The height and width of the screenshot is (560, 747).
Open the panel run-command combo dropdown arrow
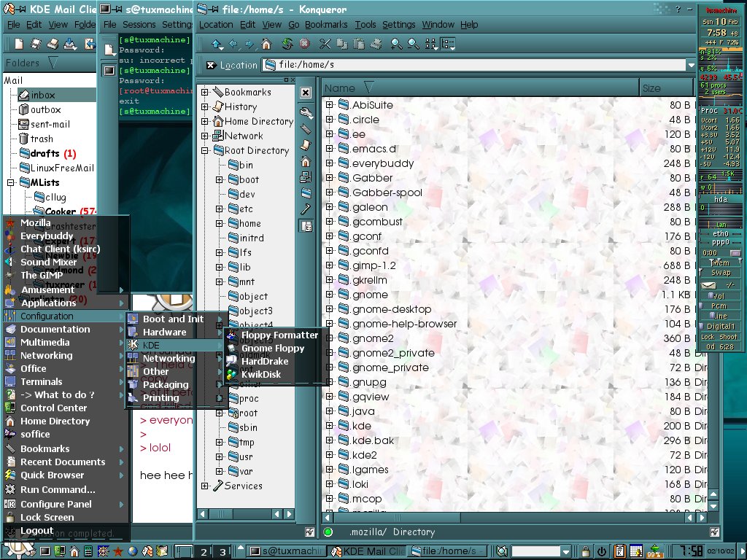coord(565,552)
